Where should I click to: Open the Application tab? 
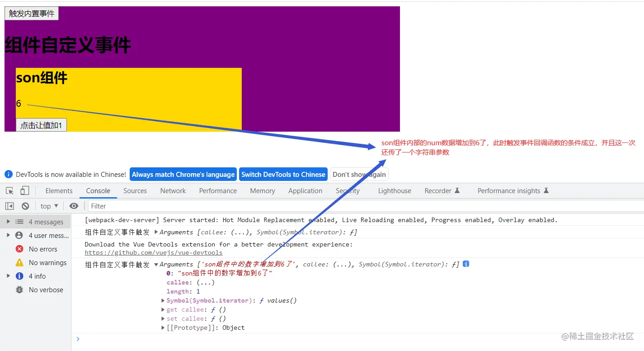click(x=306, y=191)
